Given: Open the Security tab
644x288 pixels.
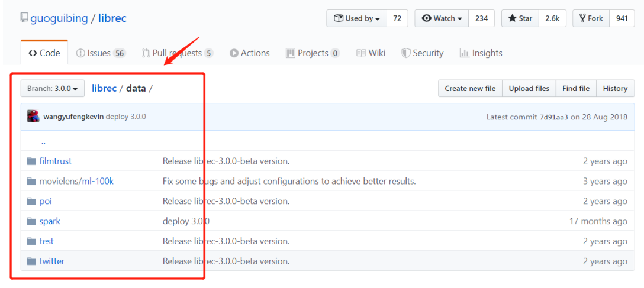Looking at the screenshot, I should [423, 53].
